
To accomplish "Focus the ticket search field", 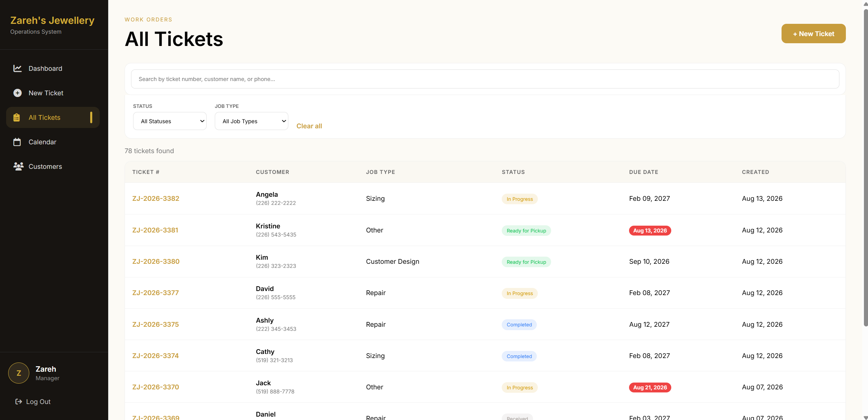I will 485,79.
